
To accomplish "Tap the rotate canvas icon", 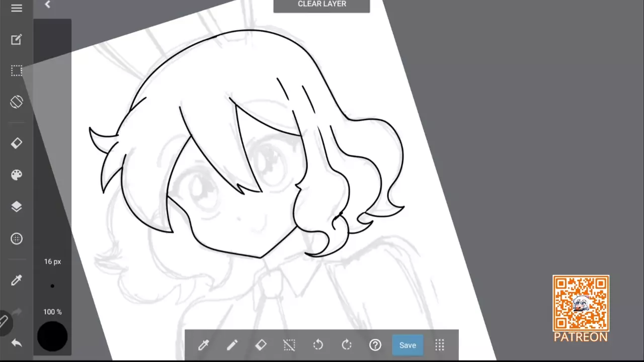I will click(x=17, y=102).
